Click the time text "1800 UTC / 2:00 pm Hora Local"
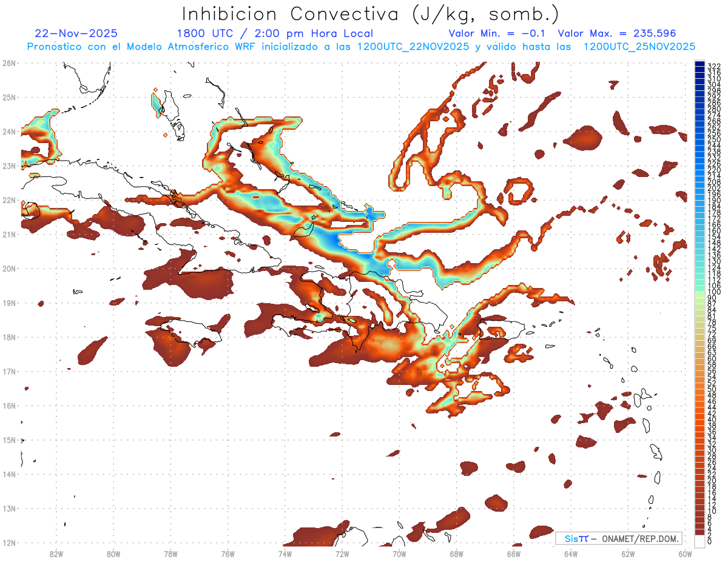 [275, 33]
